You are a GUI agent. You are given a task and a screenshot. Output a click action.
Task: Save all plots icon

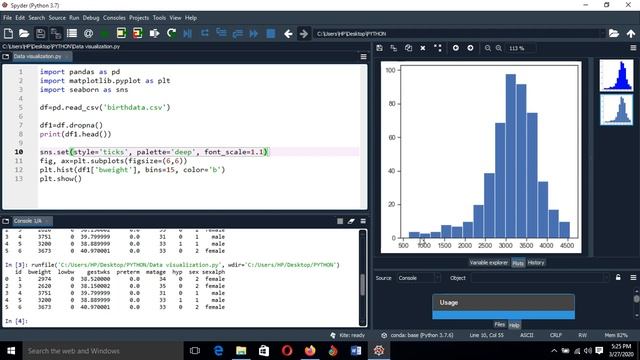point(394,48)
